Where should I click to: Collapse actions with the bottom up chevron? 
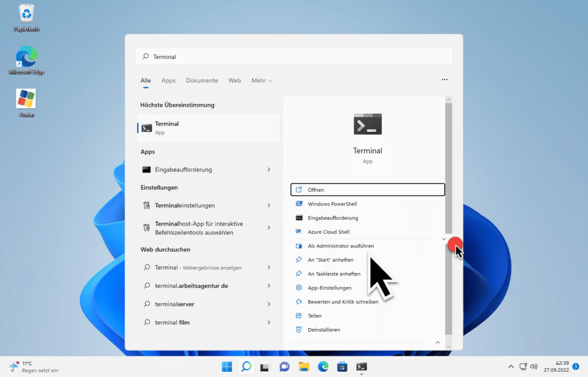click(x=437, y=343)
